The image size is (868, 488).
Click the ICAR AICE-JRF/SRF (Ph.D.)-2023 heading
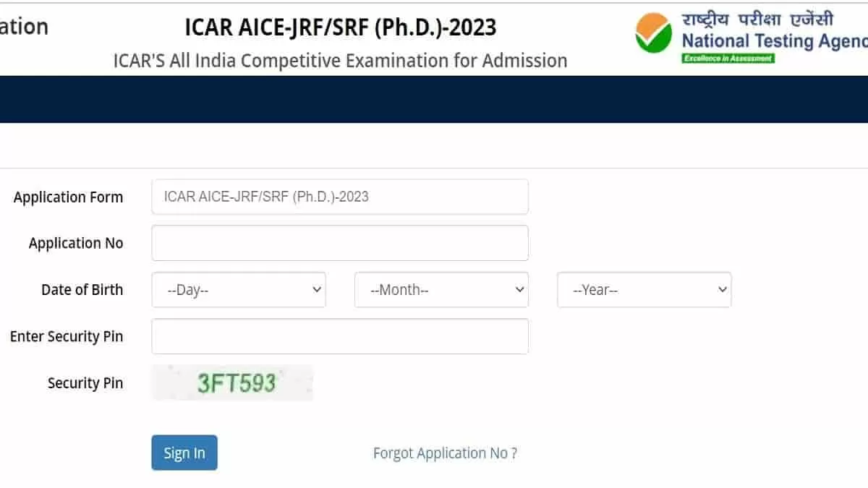click(340, 27)
